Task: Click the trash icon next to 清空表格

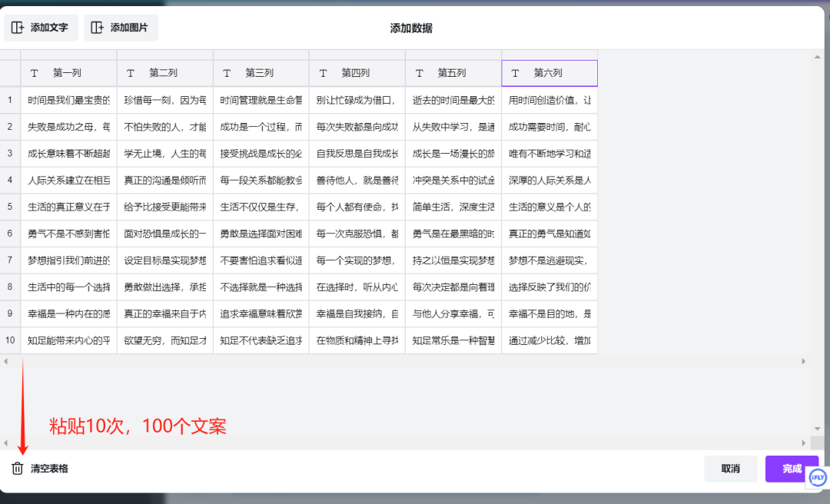Action: coord(16,467)
